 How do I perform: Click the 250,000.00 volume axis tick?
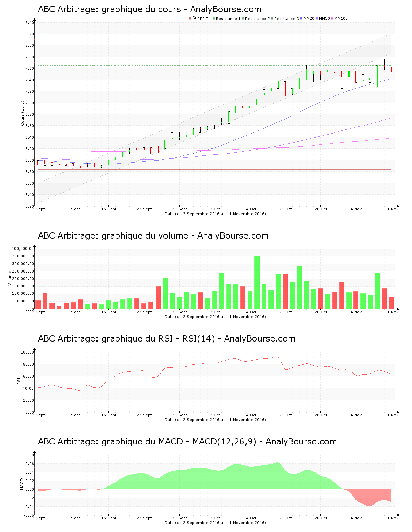pyautogui.click(x=22, y=271)
